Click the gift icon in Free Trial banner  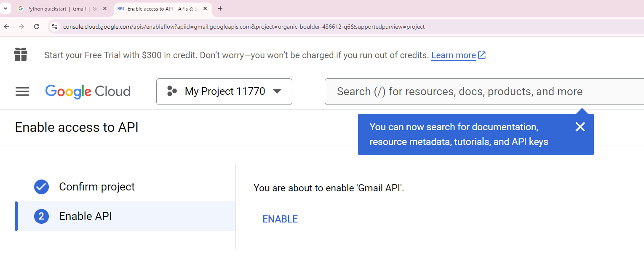pos(21,55)
